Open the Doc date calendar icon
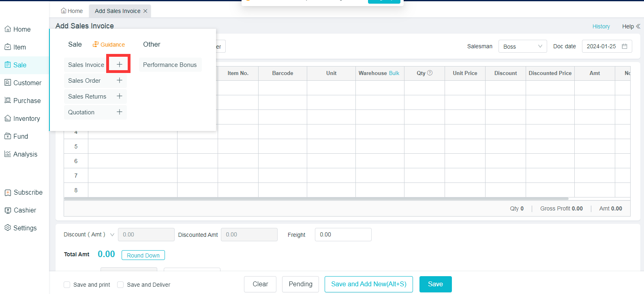This screenshot has height=294, width=644. [x=625, y=46]
